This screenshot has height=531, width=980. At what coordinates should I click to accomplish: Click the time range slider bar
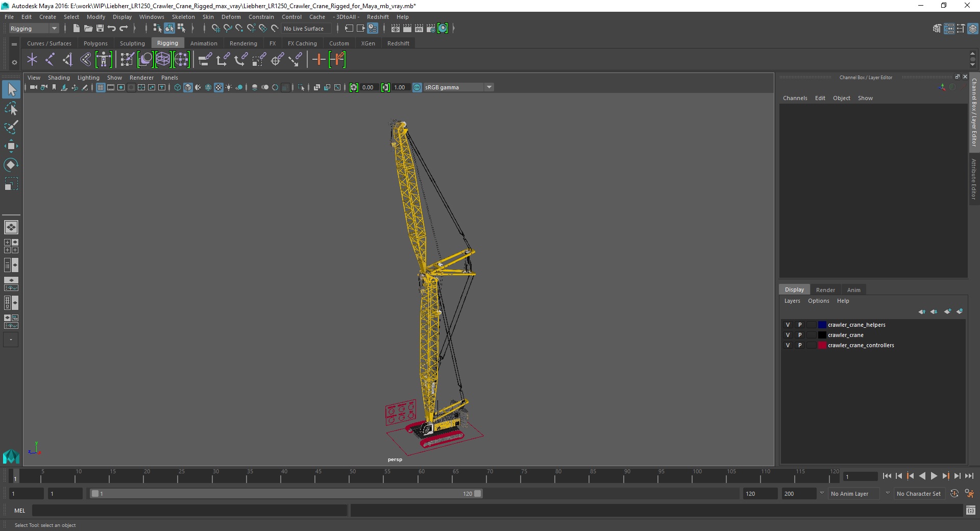coord(286,494)
